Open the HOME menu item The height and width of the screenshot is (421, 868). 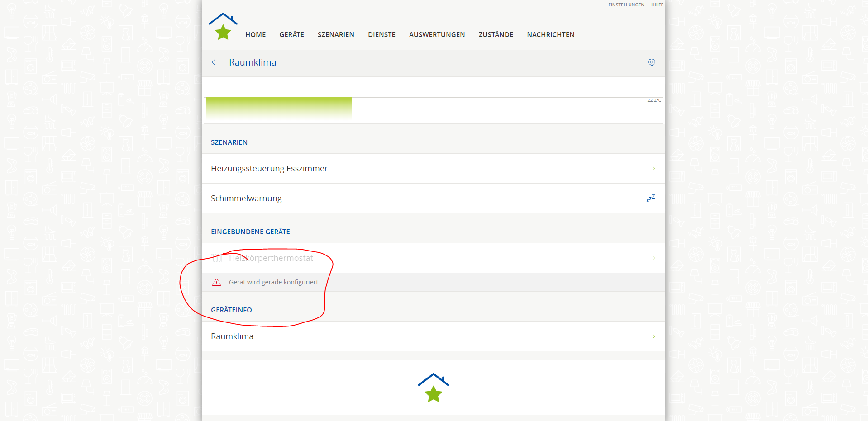(255, 35)
